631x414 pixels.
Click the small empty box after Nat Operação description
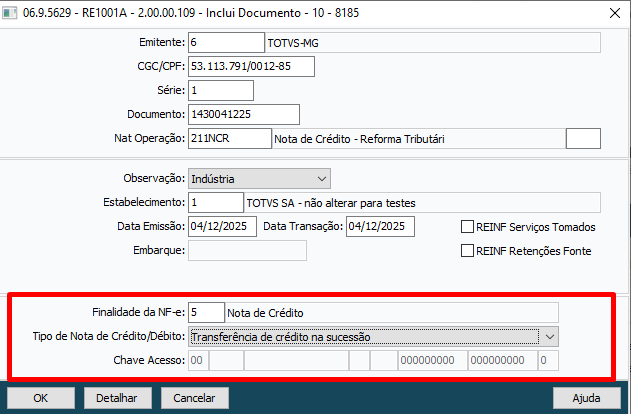tap(583, 138)
